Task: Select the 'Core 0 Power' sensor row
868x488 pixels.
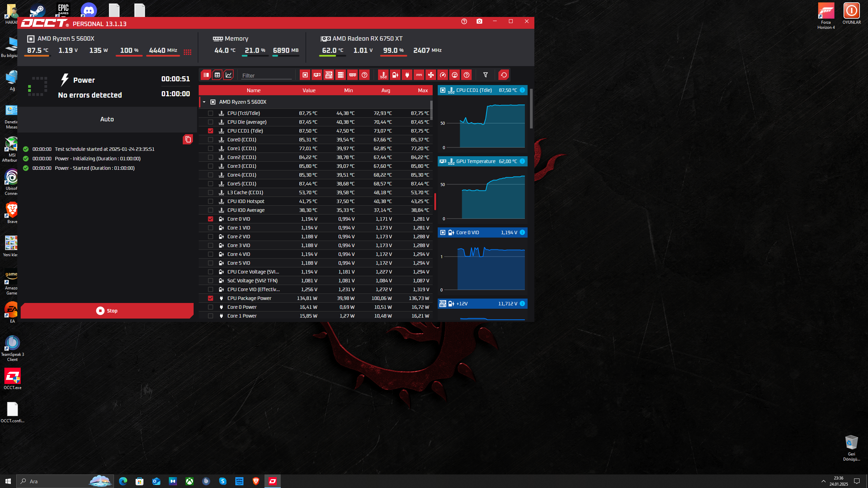Action: tap(316, 307)
